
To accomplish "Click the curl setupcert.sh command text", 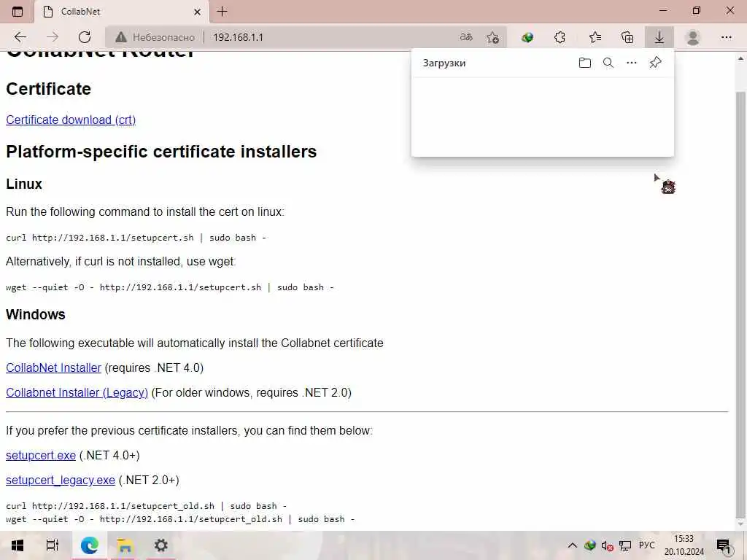I will click(136, 238).
